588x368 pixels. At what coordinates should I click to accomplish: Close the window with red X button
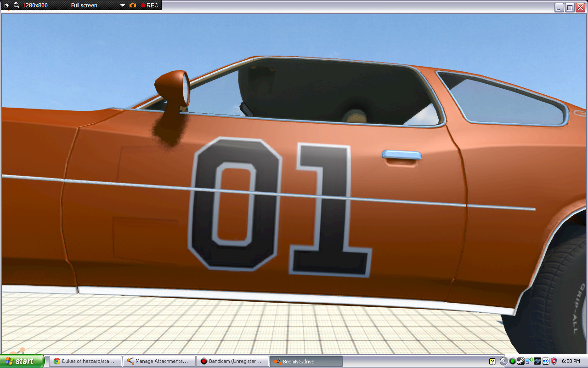(x=581, y=7)
